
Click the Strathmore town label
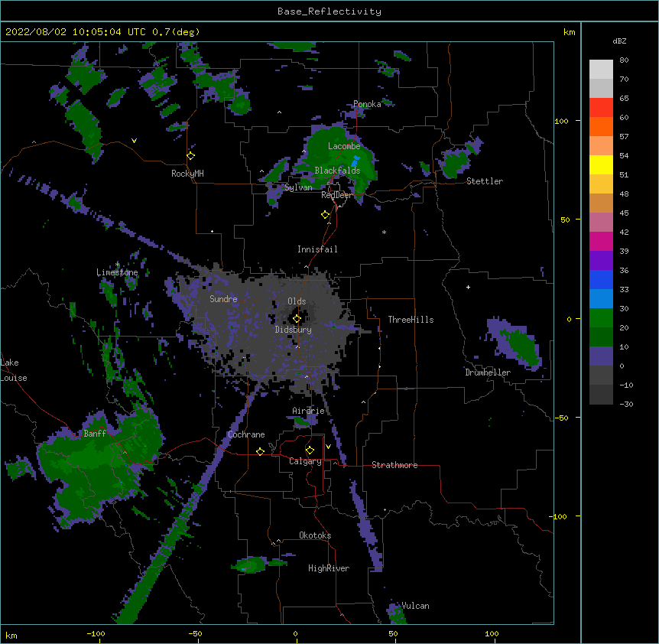point(394,465)
